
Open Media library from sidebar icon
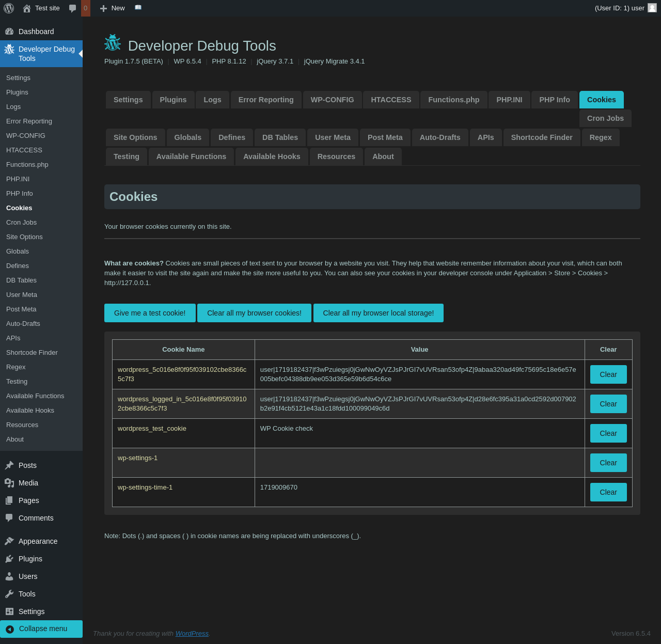coord(9,483)
